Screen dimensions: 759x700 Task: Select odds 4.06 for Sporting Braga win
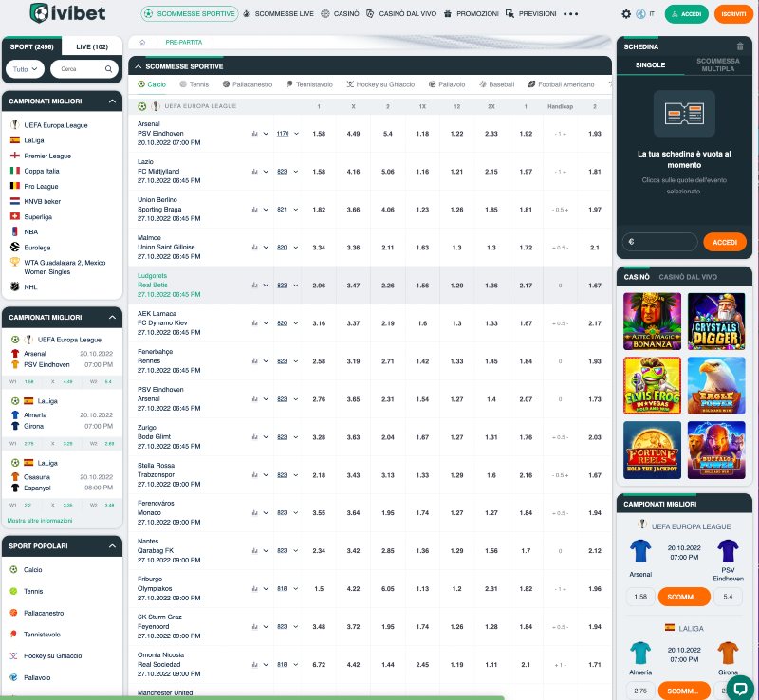(388, 210)
